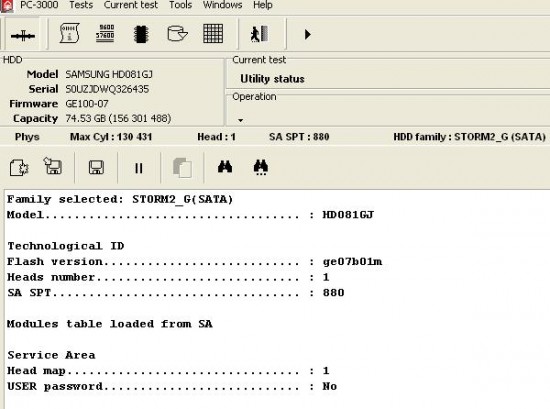Viewport: 550px width, 409px height.
Task: Click the binoculars find icon
Action: (225, 166)
